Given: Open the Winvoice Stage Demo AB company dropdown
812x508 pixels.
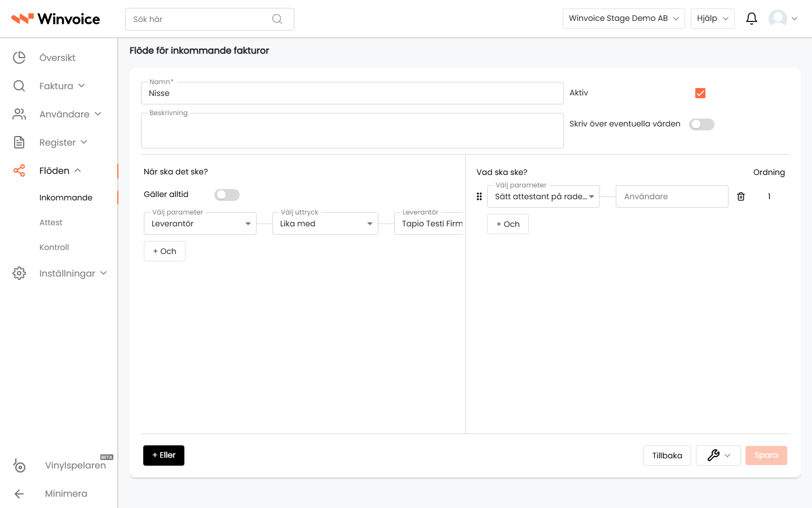Looking at the screenshot, I should (x=624, y=19).
